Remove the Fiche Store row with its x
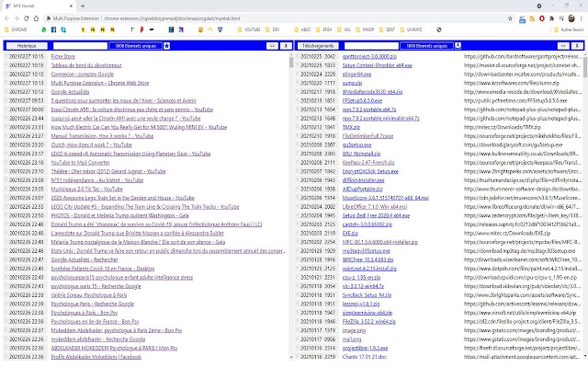This screenshot has height=368, width=588. pyautogui.click(x=6, y=56)
